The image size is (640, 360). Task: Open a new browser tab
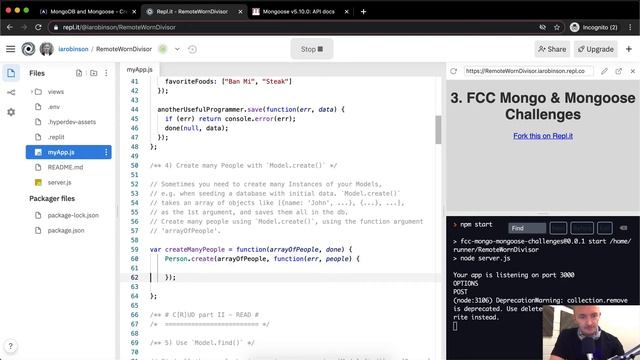coord(363,11)
